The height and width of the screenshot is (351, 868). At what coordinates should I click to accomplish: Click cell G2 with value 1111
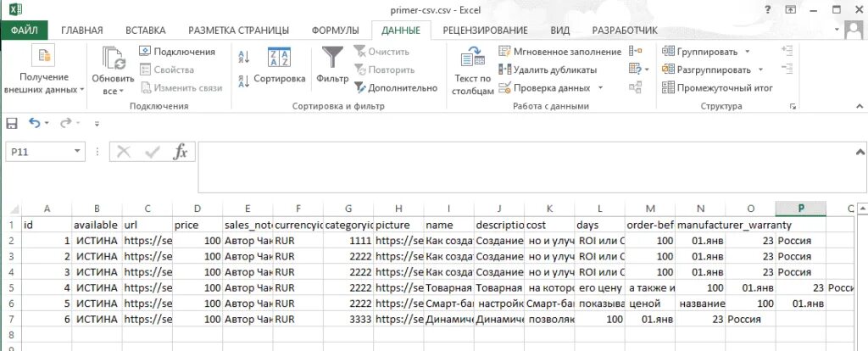[348, 241]
